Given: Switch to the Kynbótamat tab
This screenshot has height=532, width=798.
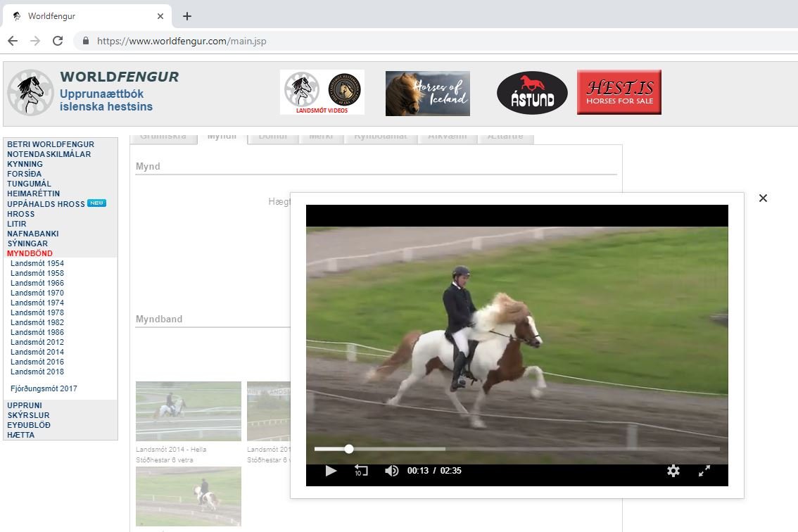Looking at the screenshot, I should coord(381,138).
